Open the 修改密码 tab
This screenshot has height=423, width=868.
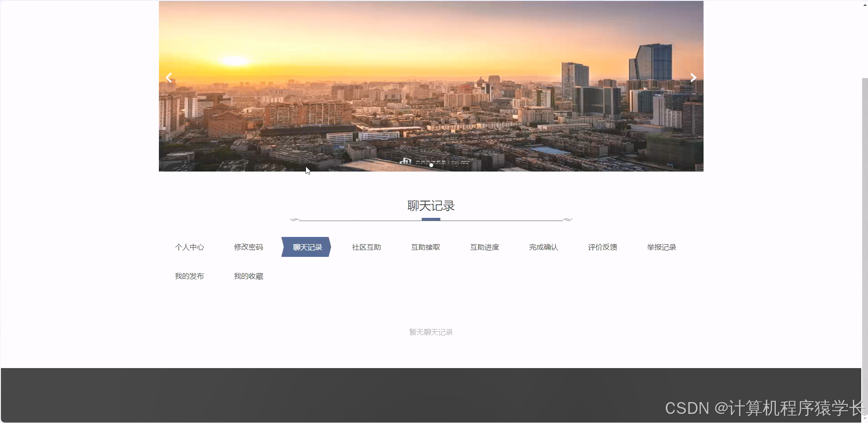[248, 247]
